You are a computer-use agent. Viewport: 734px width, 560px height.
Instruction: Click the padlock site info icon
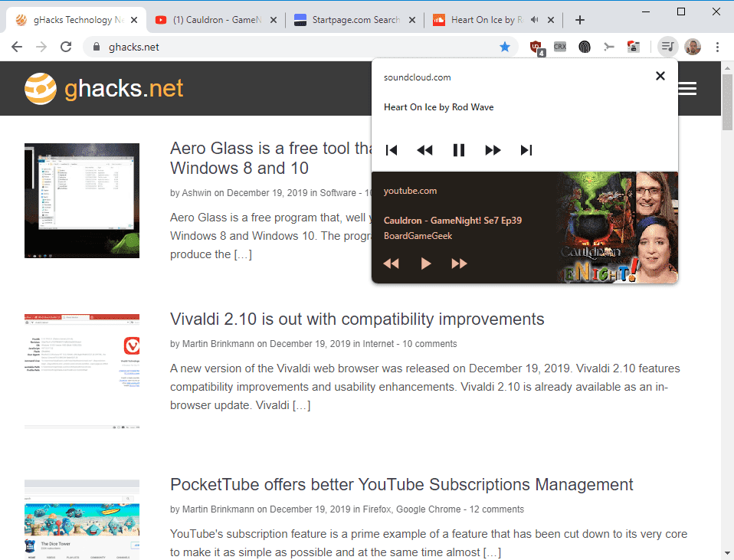click(x=97, y=47)
